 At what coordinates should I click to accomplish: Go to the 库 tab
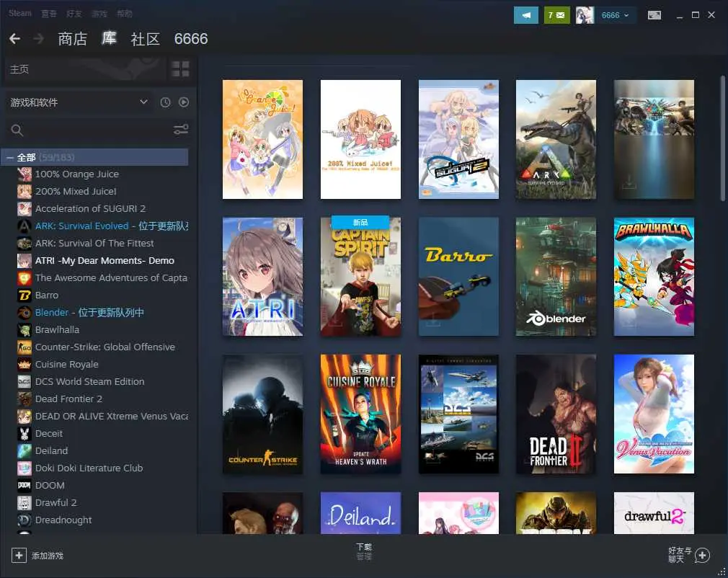tap(109, 38)
